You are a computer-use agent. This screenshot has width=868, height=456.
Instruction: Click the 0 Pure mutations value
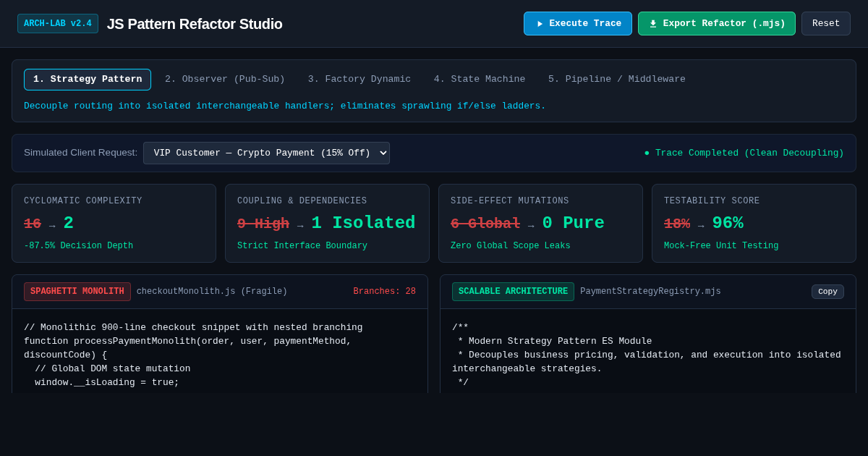(x=573, y=223)
